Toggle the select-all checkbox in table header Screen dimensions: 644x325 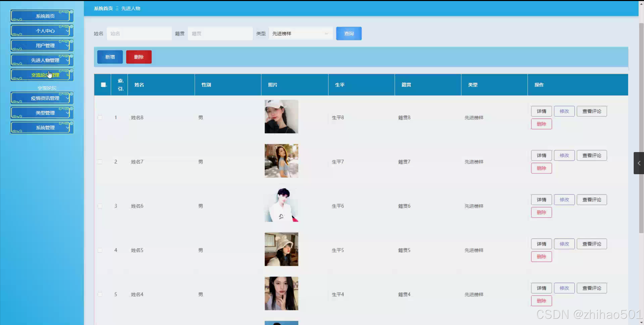pyautogui.click(x=103, y=85)
